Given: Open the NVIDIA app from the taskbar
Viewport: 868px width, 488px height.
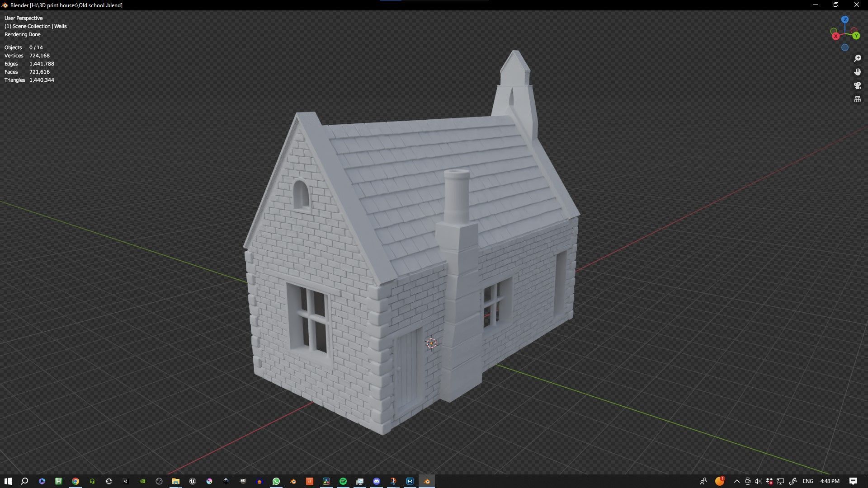Looking at the screenshot, I should tap(142, 481).
